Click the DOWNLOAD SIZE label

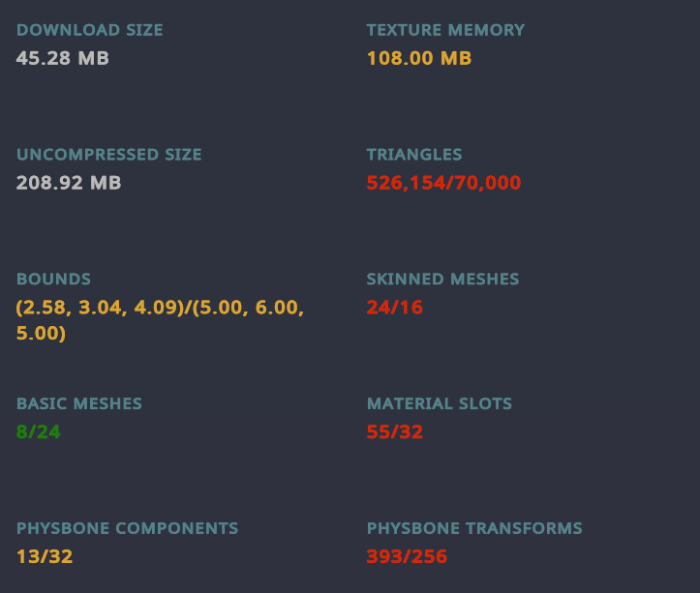[x=90, y=30]
